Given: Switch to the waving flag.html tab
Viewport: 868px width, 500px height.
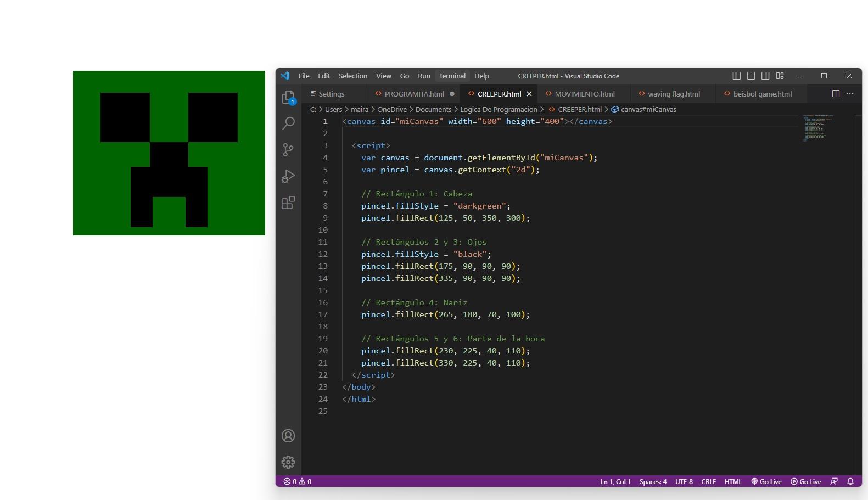Looking at the screenshot, I should [x=673, y=94].
